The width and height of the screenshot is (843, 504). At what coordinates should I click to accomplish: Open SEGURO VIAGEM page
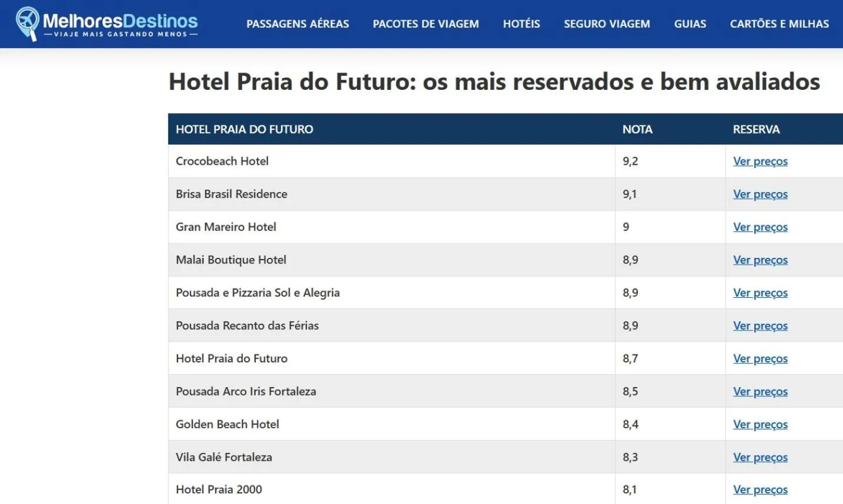607,24
